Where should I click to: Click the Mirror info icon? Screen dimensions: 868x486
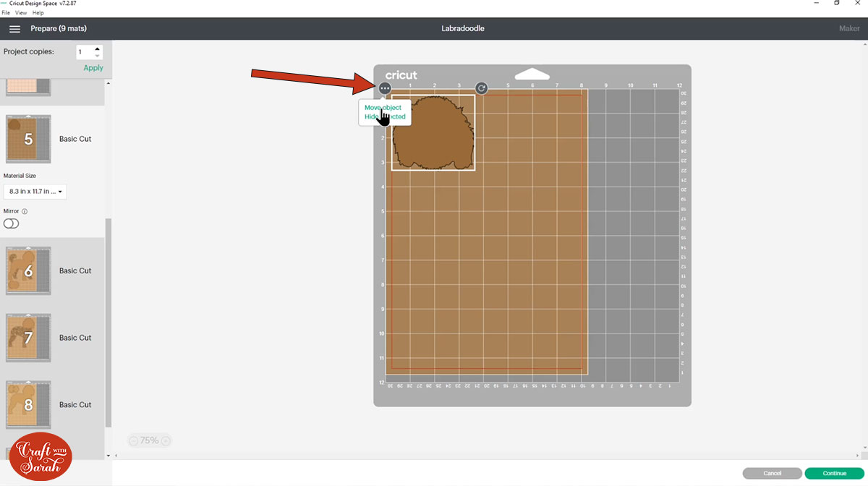(x=25, y=212)
